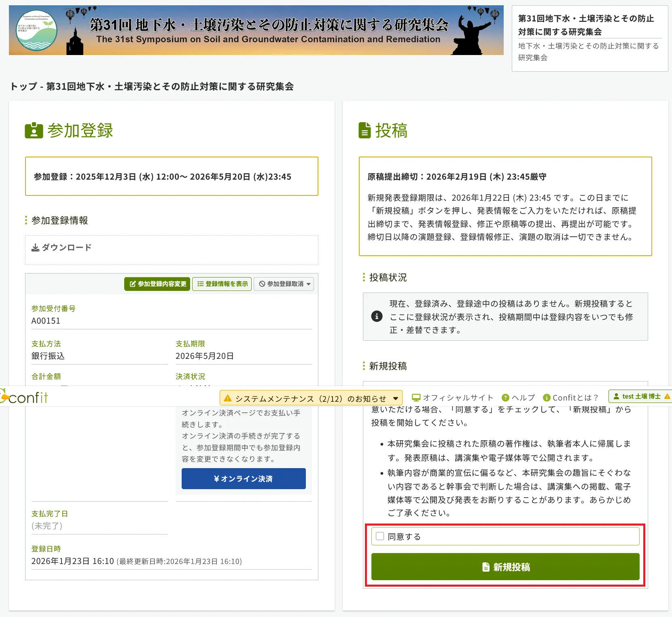The width and height of the screenshot is (672, 617).
Task: Click the オンライン決済 button
Action: tap(244, 479)
